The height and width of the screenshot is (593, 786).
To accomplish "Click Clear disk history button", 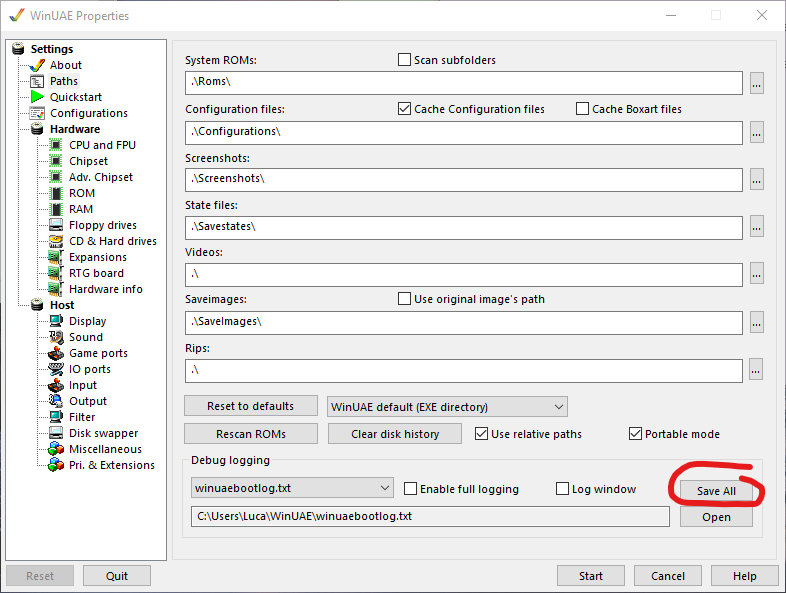I will (x=395, y=434).
